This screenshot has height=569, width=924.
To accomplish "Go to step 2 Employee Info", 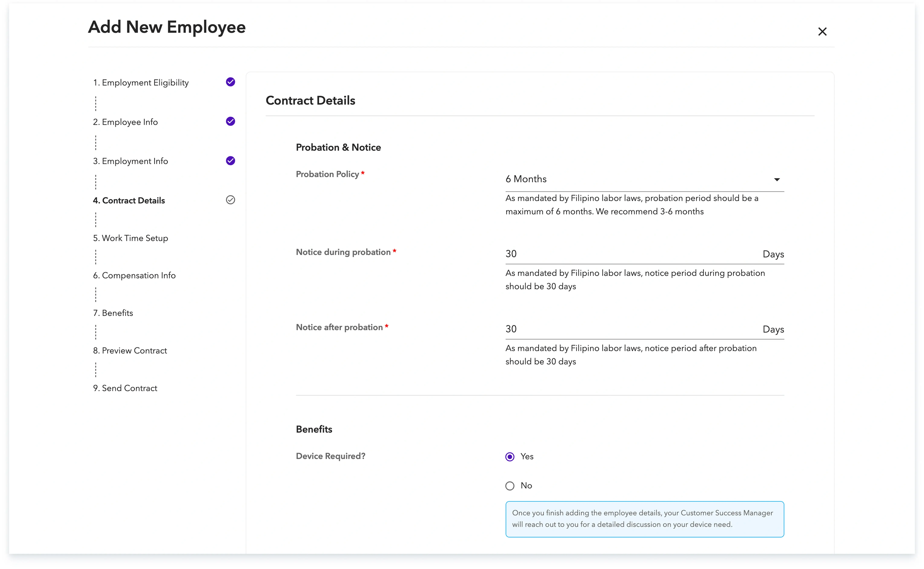I will [x=125, y=122].
